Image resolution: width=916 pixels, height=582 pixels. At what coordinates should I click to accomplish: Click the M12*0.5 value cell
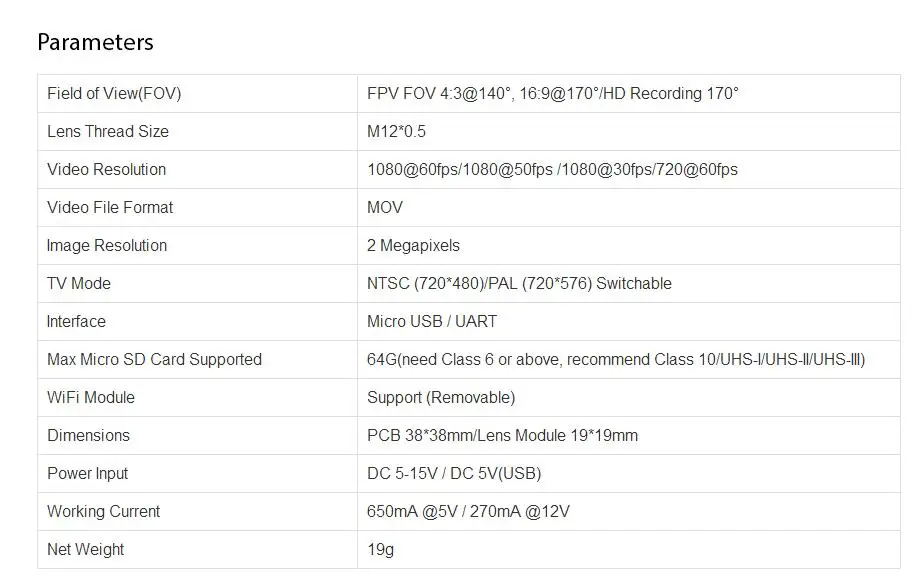click(629, 131)
